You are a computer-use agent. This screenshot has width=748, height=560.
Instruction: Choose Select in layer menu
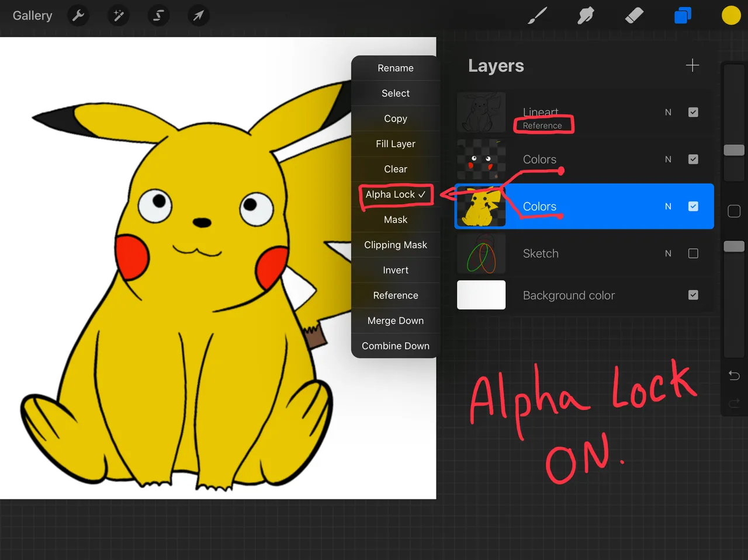(x=396, y=93)
